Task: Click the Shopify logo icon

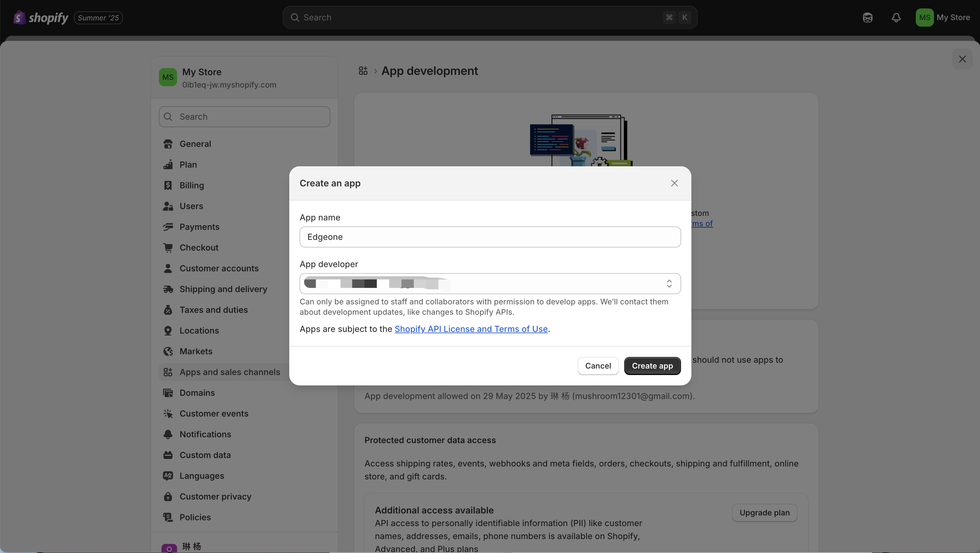Action: [19, 18]
